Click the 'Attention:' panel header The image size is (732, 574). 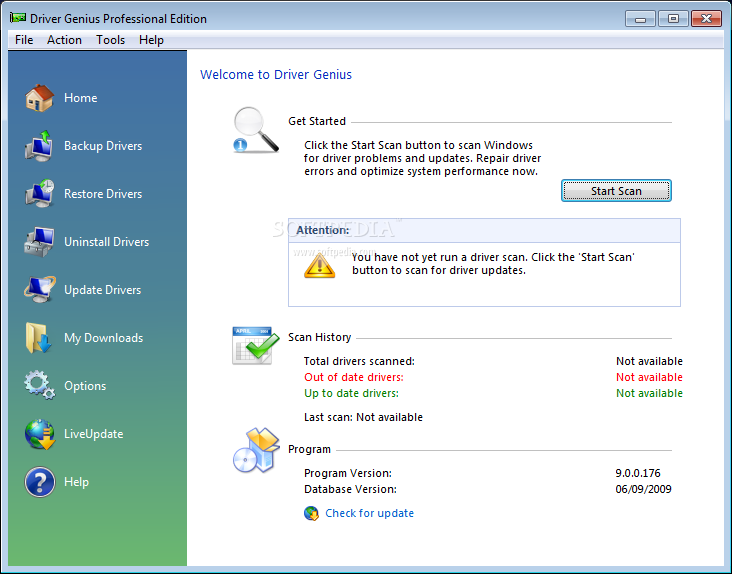tap(484, 231)
